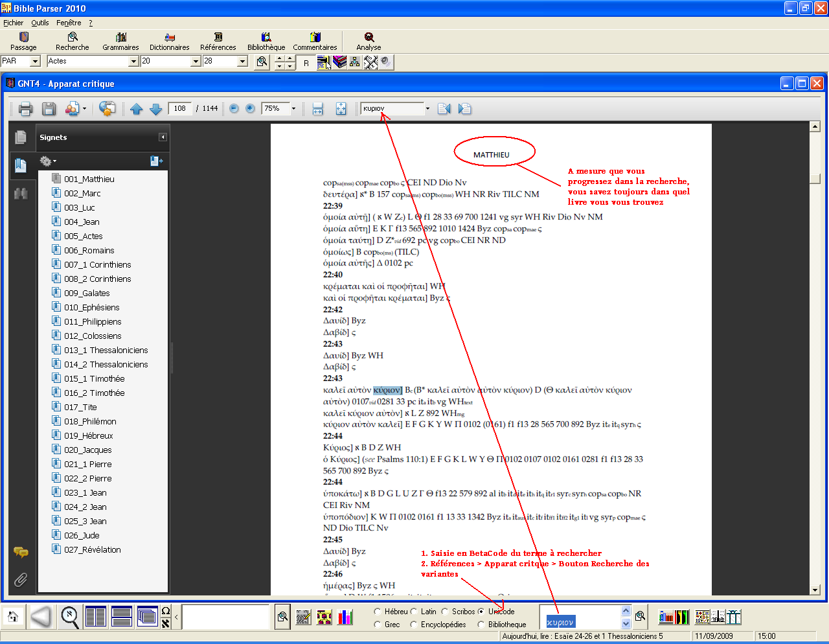Open the Passage toolbar button
This screenshot has width=829, height=644.
tap(23, 41)
